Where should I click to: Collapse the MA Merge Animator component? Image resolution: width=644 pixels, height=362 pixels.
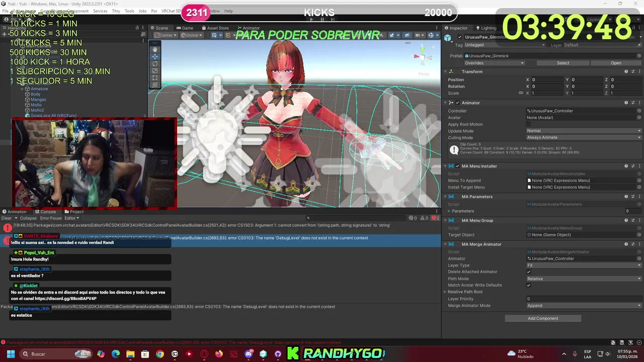(445, 244)
